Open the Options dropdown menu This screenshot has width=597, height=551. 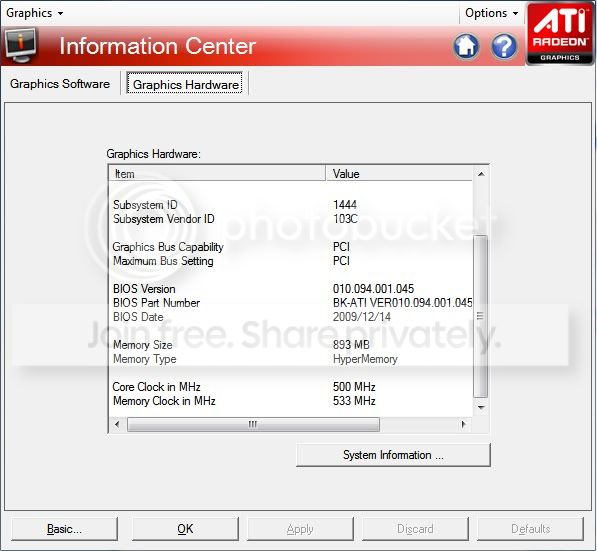[491, 13]
